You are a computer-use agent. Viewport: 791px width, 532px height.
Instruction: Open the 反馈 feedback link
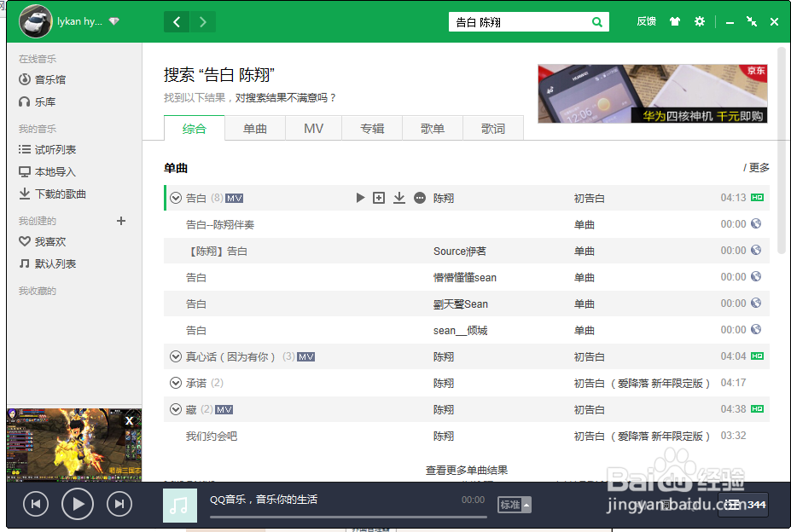646,21
